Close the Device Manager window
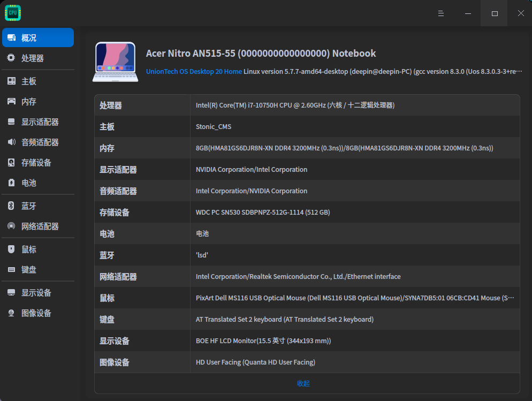 click(521, 13)
